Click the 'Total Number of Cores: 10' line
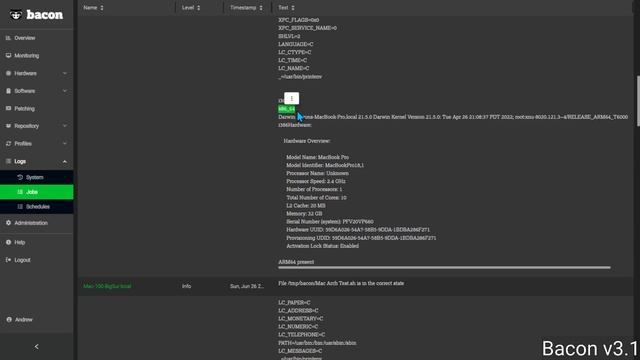 [x=316, y=198]
